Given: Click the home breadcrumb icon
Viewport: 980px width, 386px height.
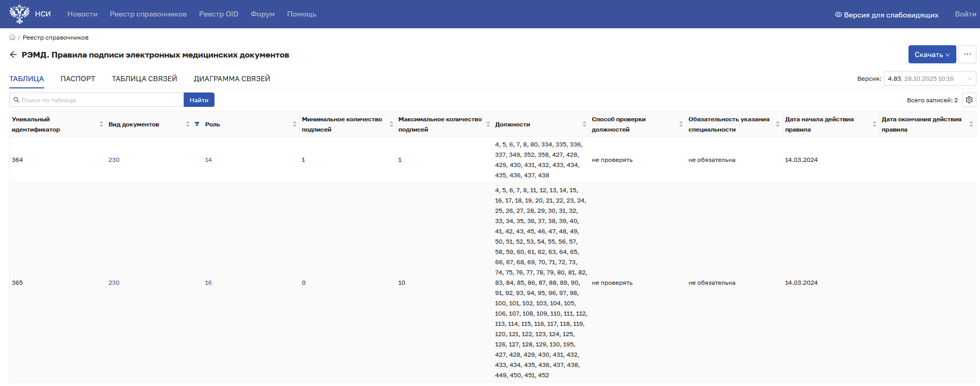Looking at the screenshot, I should [x=12, y=38].
